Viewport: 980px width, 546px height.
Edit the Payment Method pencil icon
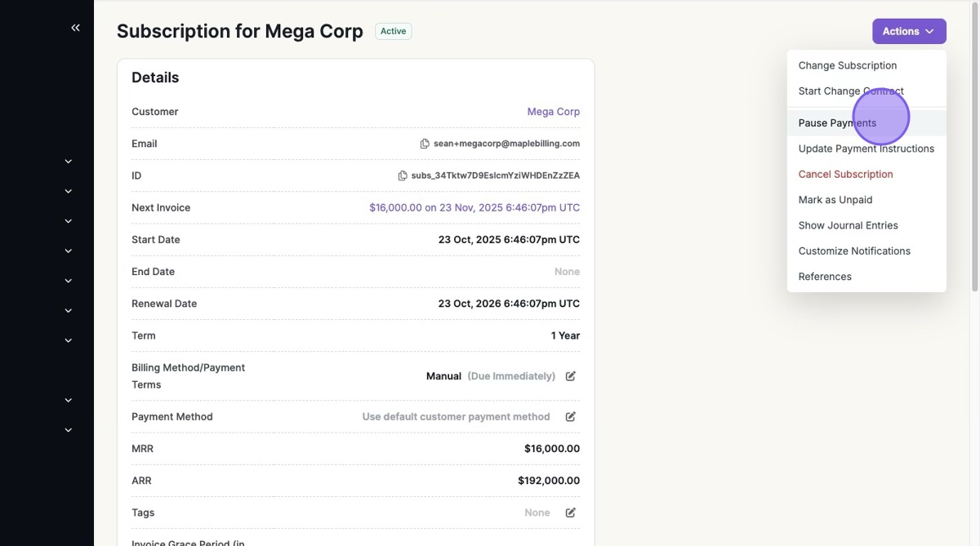click(x=571, y=416)
